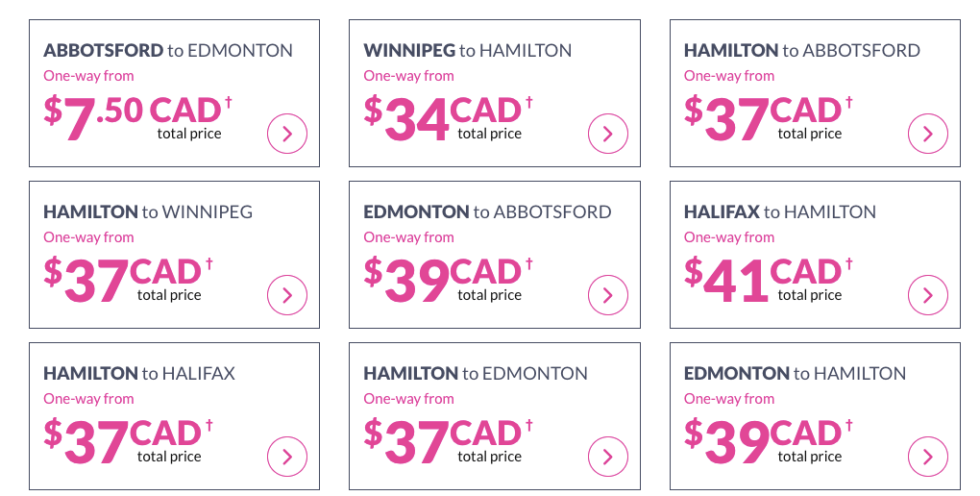Open the WINNIPEG to HAMILTON route title
The image size is (980, 496).
pos(467,50)
